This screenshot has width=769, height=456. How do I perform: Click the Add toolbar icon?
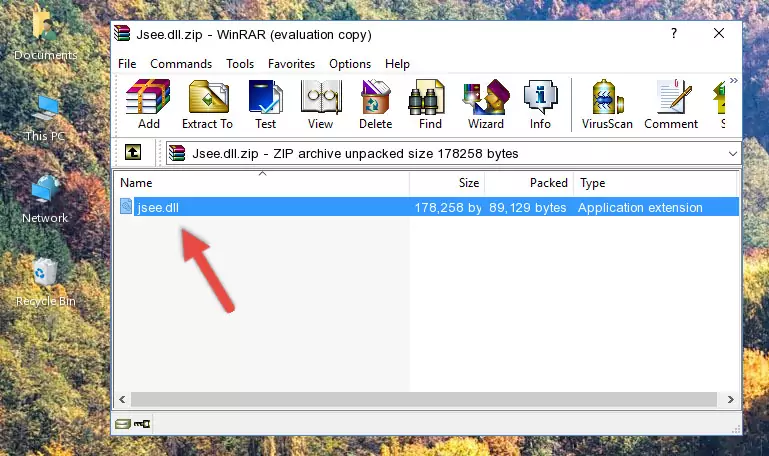(148, 104)
